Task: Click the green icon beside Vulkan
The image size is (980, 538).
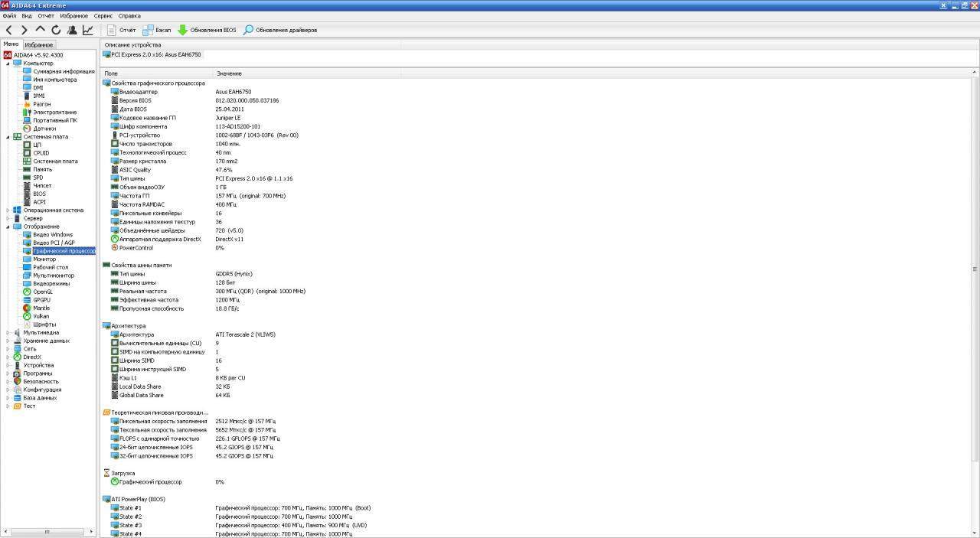Action: [x=28, y=316]
